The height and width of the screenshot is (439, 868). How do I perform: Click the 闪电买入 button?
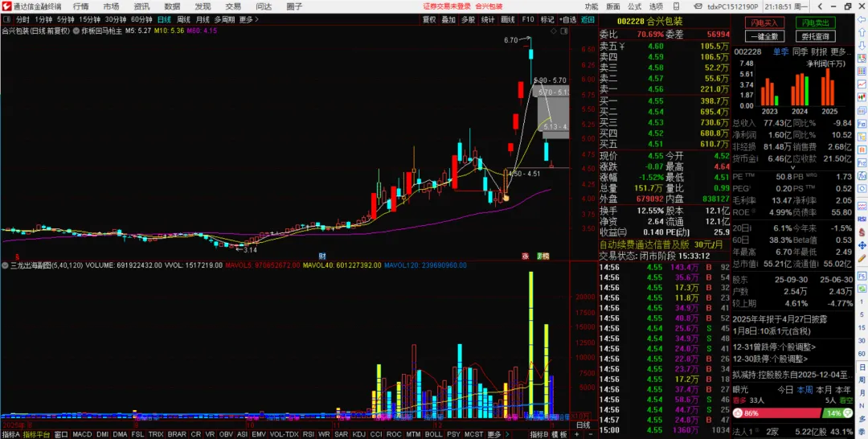764,23
